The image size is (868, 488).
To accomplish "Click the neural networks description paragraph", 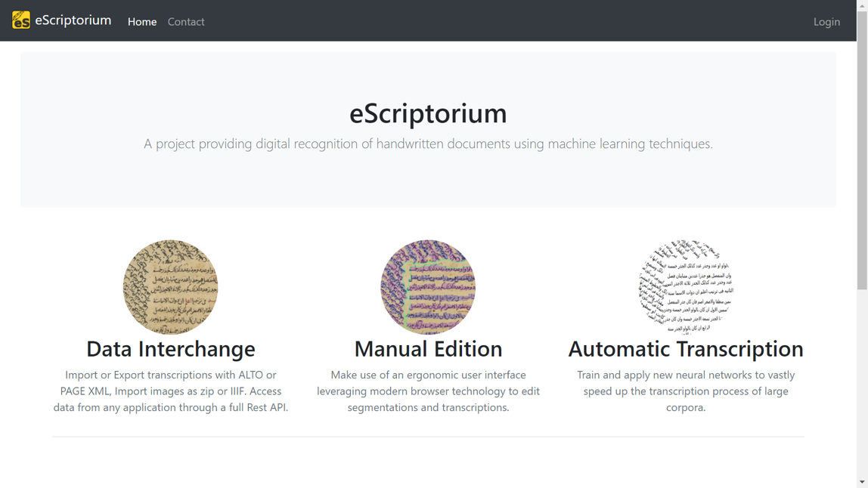I will click(686, 391).
